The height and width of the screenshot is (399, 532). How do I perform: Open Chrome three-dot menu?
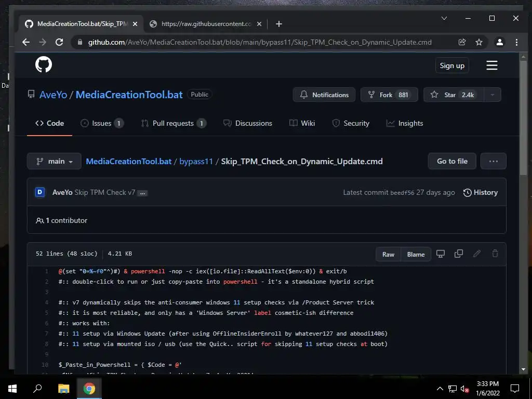[516, 42]
